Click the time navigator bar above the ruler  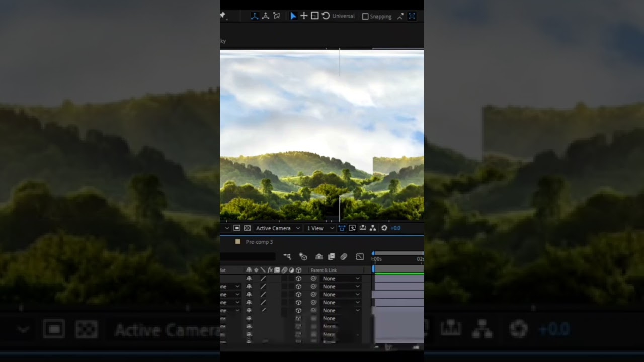pos(399,253)
